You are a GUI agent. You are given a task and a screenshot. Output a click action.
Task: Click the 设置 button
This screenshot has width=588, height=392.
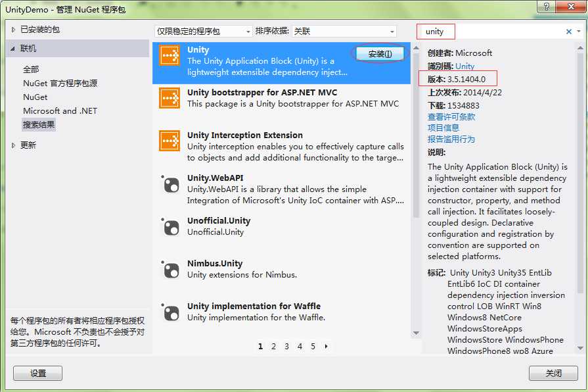click(x=38, y=373)
